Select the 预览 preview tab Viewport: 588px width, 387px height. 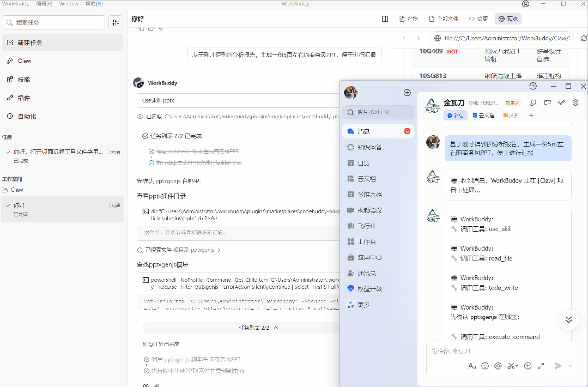(508, 19)
